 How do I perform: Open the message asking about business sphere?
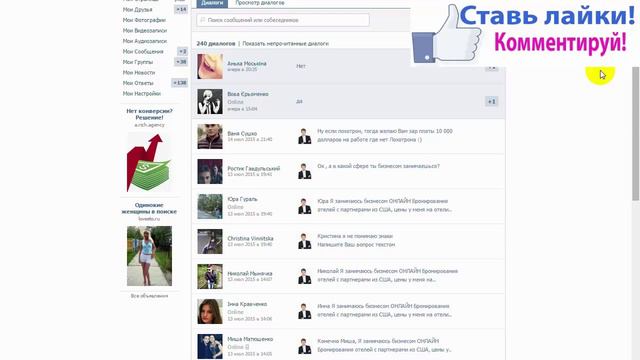point(378,166)
